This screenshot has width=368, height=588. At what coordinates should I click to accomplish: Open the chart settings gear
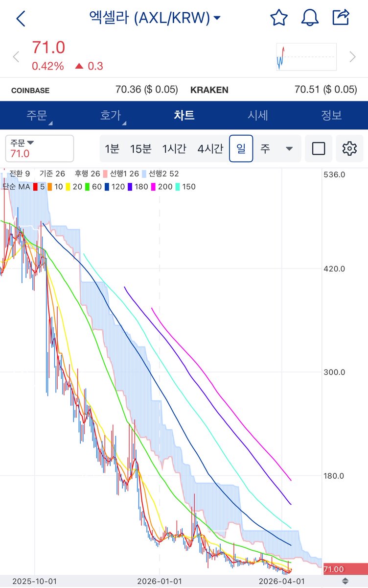(x=349, y=148)
